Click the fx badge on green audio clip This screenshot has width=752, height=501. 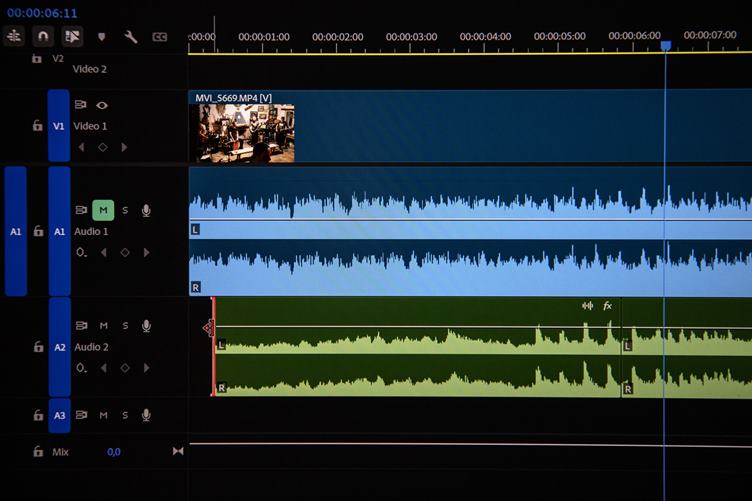coord(607,305)
